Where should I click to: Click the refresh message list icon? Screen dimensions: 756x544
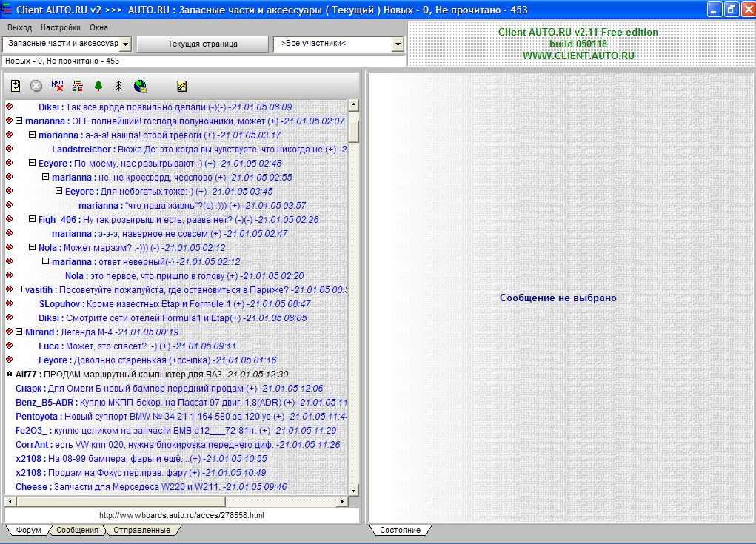pos(16,86)
